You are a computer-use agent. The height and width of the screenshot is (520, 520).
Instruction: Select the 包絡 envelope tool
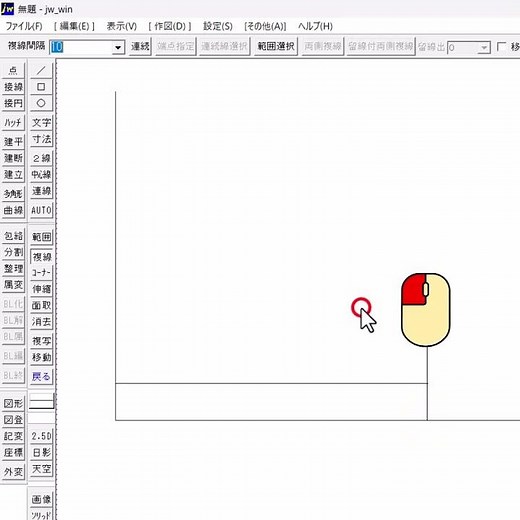pos(13,236)
